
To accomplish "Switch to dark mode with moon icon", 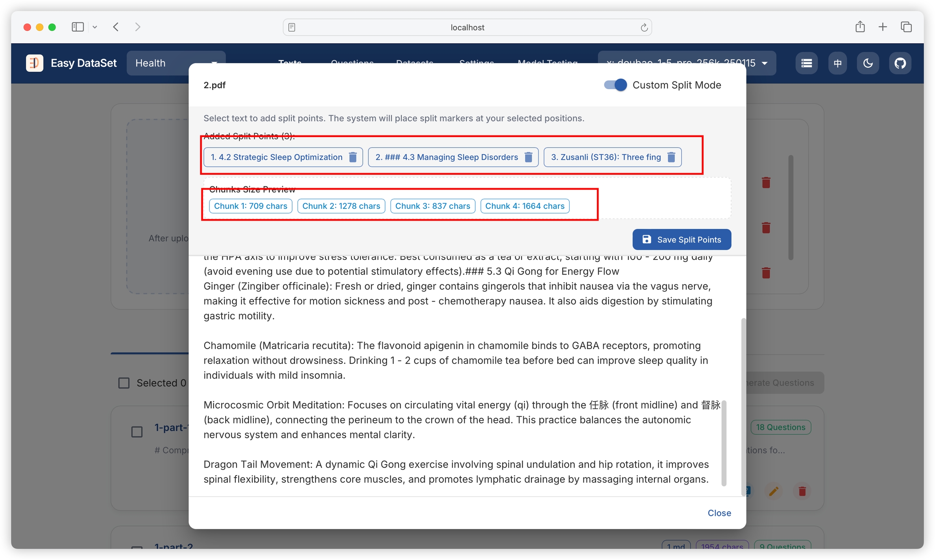I will pyautogui.click(x=868, y=63).
